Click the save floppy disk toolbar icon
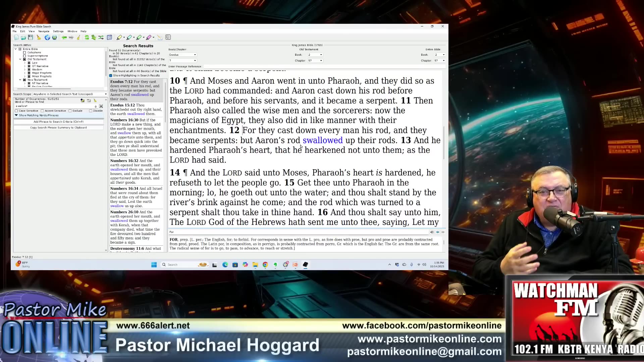Screen dimensions: 644x362 [31, 37]
